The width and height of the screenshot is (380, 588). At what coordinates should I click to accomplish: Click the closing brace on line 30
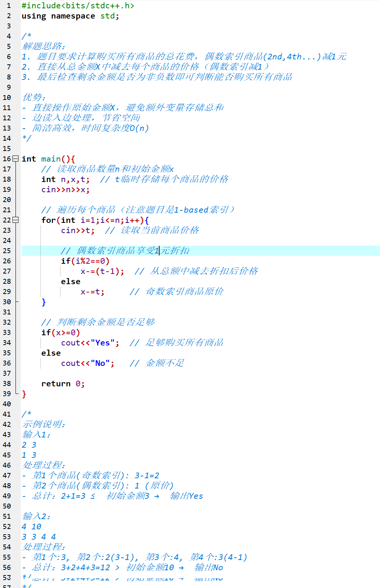(x=44, y=302)
